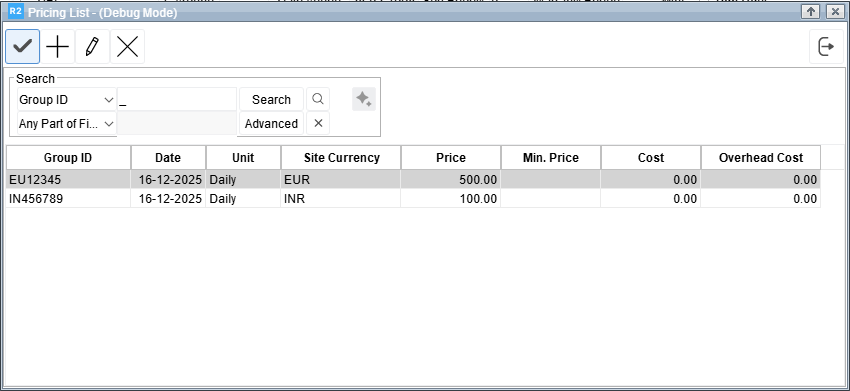Click the 500.00 price cell
The width and height of the screenshot is (850, 391).
[x=450, y=180]
